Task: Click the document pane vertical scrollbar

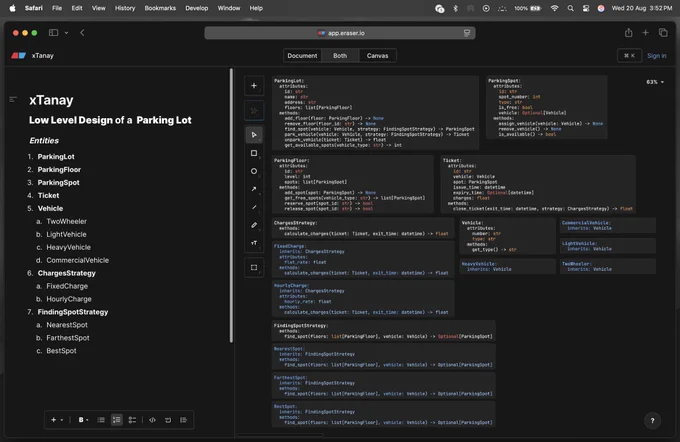Action: tap(231, 206)
